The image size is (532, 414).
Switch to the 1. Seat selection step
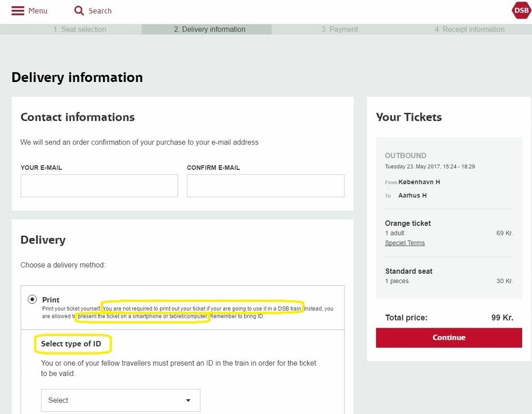pyautogui.click(x=79, y=29)
